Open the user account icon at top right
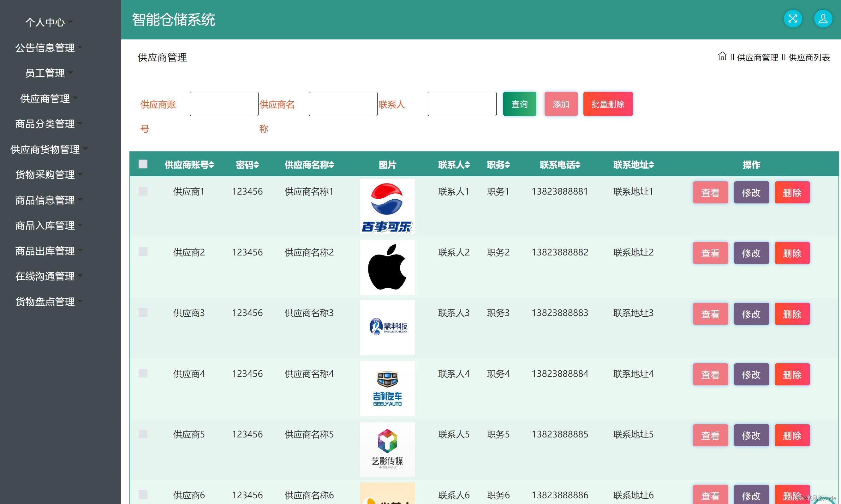 823,19
